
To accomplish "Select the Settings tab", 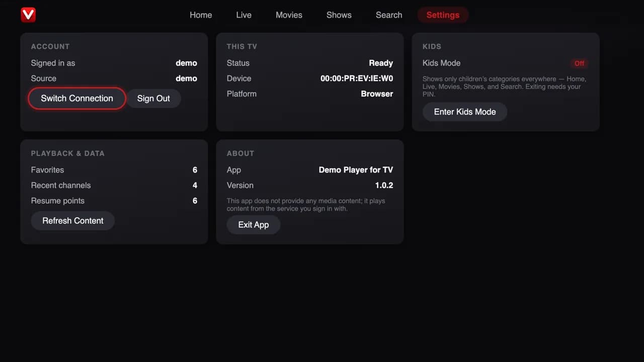I will 443,15.
